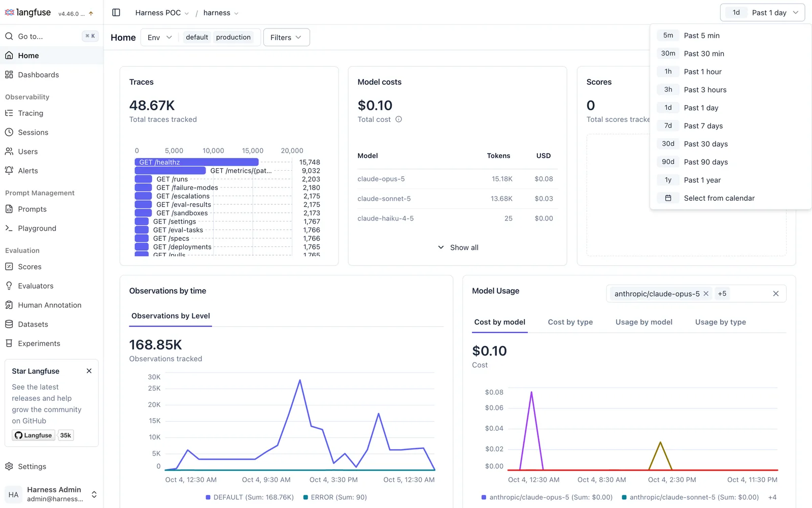Clear all Model Usage selections
The image size is (812, 508).
pyautogui.click(x=775, y=294)
